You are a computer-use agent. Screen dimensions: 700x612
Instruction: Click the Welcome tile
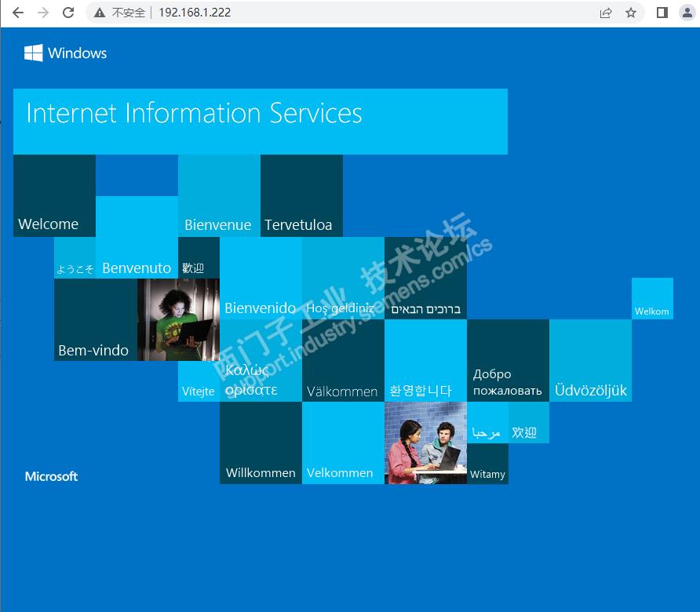pos(54,195)
